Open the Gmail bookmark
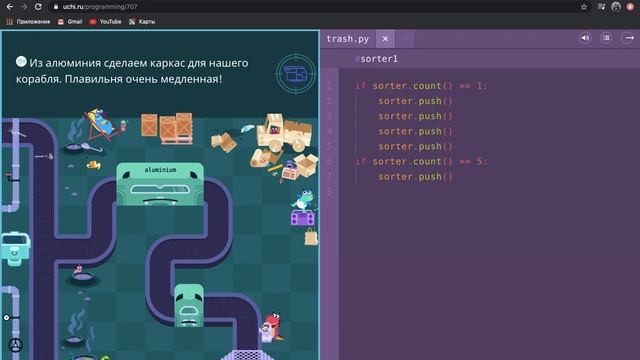The width and height of the screenshot is (640, 360). point(70,22)
